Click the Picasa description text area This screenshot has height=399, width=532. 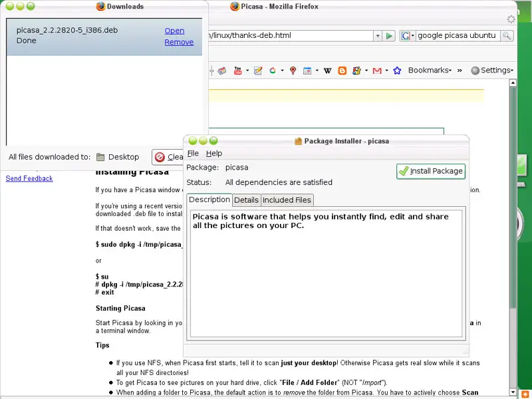[327, 273]
